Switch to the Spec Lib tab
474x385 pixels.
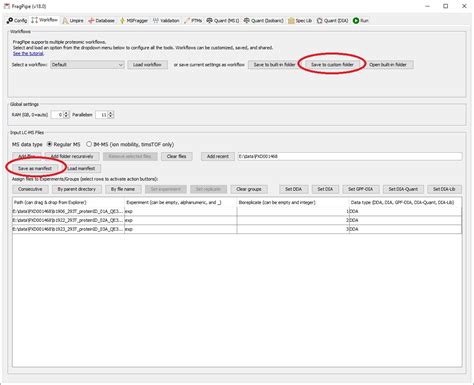300,21
